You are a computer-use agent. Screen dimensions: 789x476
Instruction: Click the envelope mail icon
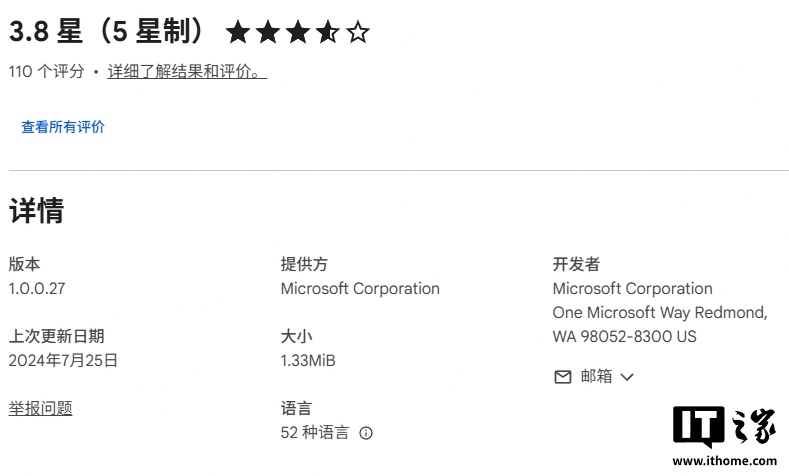[563, 377]
